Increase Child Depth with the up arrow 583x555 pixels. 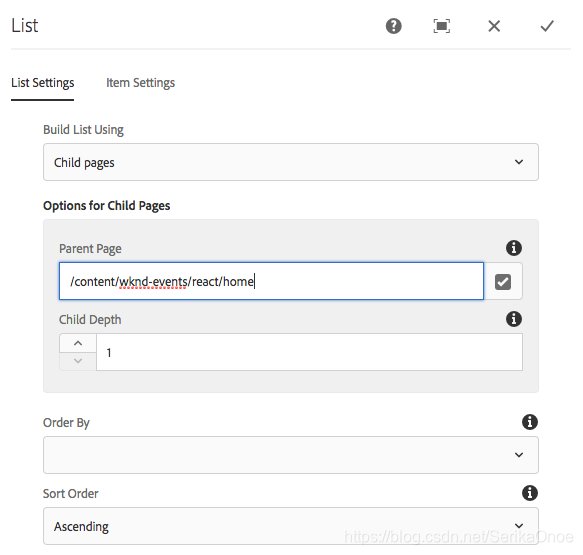[78, 343]
